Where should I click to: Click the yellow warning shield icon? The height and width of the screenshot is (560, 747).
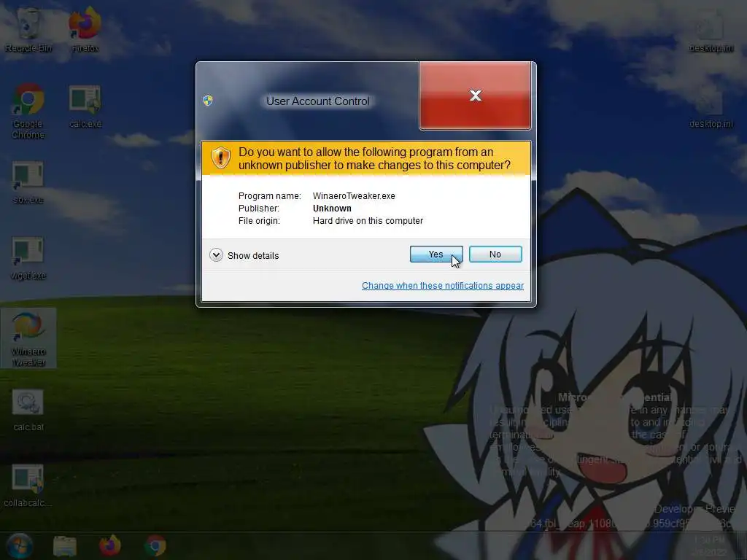coord(221,157)
